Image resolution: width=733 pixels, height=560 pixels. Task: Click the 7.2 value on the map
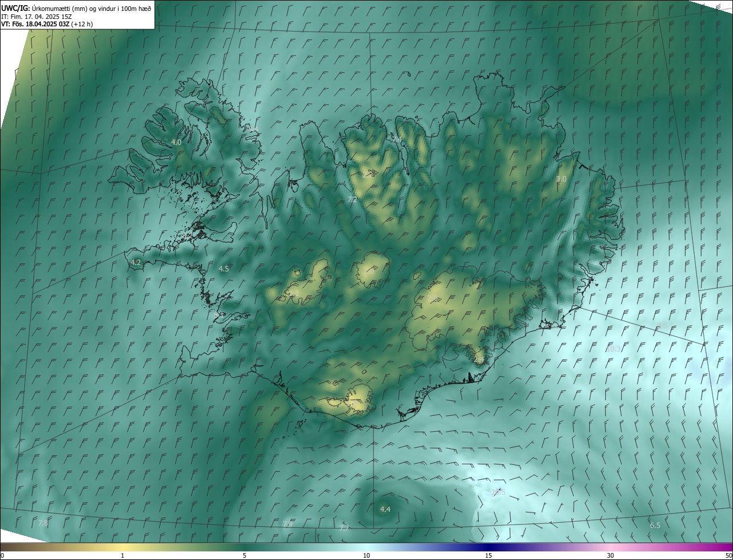click(352, 199)
